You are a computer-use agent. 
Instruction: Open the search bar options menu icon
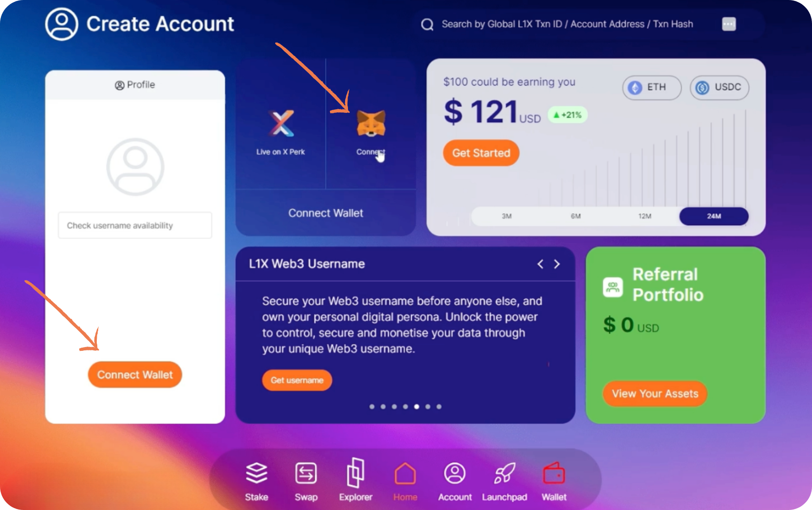pyautogui.click(x=729, y=24)
